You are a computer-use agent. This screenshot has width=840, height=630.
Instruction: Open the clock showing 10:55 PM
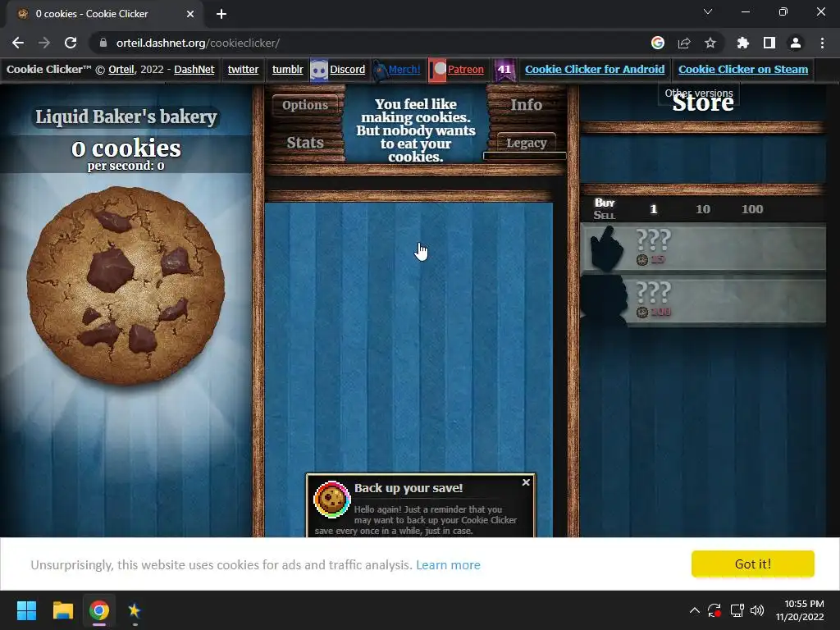coord(800,610)
